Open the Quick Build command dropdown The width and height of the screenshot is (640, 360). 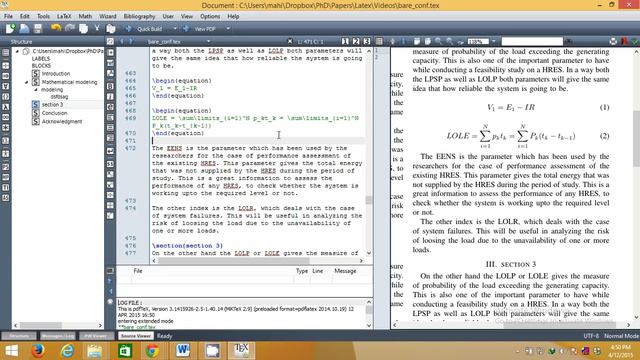point(175,29)
